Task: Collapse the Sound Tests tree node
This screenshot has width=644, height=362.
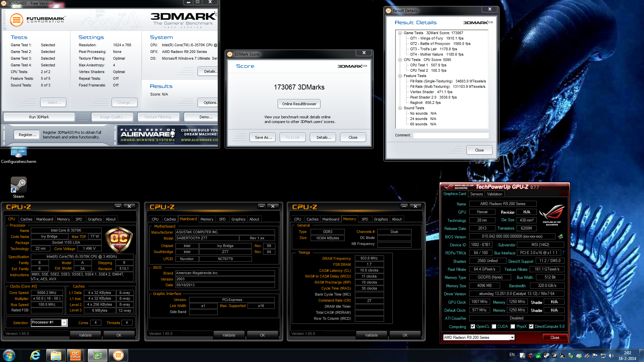Action: (x=400, y=108)
